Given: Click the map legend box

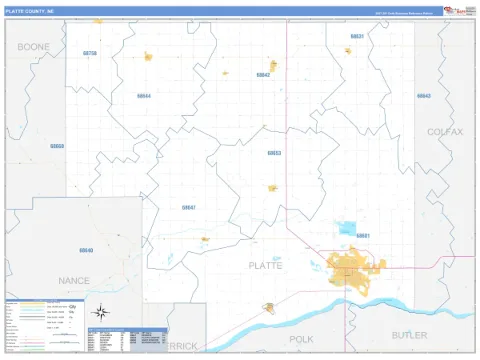Looking at the screenshot, I should point(45,325).
